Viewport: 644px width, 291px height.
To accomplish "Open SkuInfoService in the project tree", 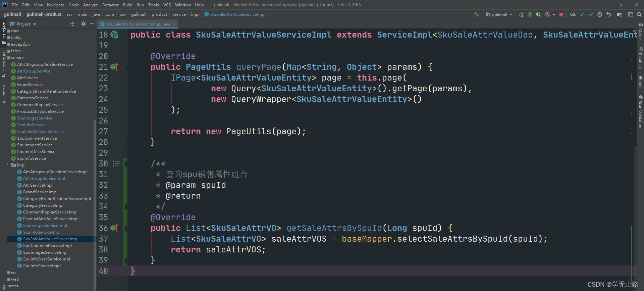I will tap(31, 125).
